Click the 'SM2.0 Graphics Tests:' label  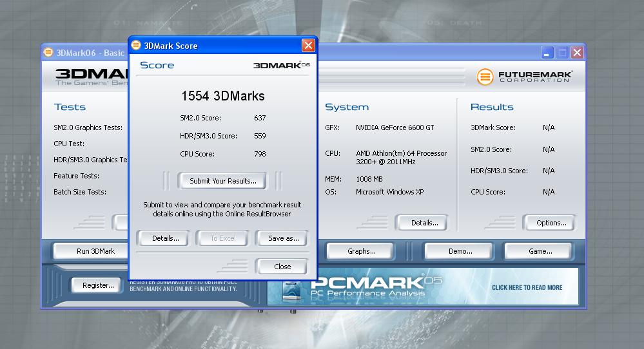pos(88,127)
